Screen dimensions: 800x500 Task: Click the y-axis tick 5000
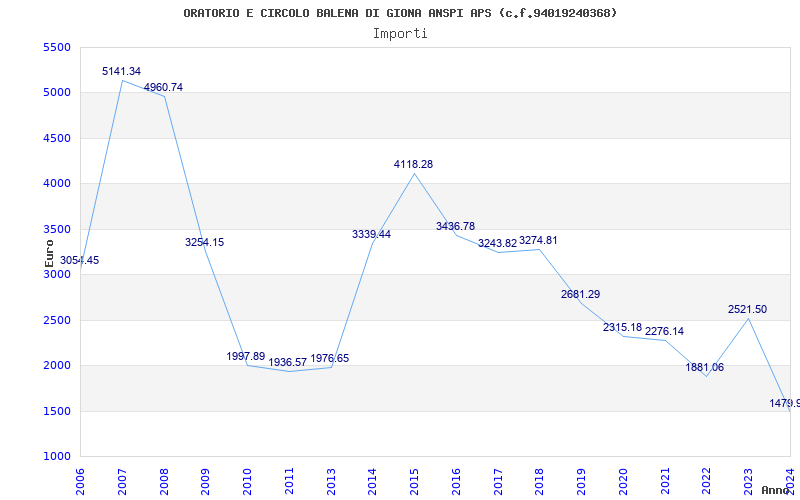pyautogui.click(x=58, y=93)
